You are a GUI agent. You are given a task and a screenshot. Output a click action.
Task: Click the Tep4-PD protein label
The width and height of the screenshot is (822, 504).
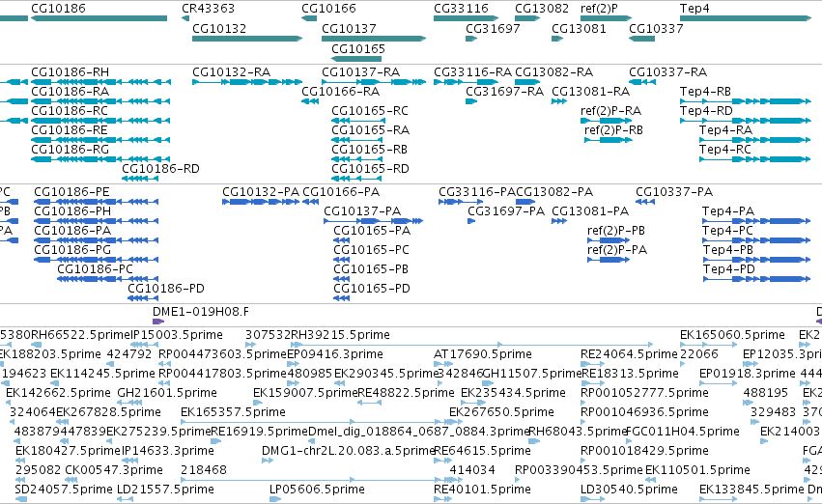point(728,269)
